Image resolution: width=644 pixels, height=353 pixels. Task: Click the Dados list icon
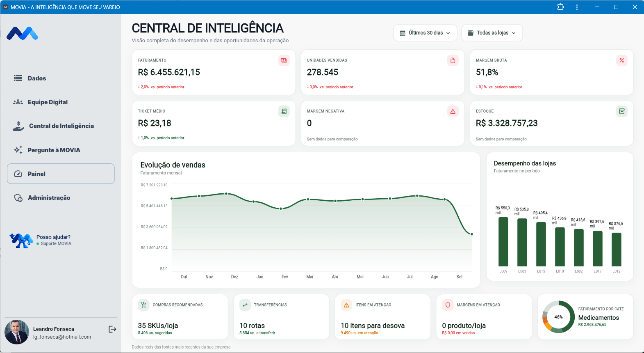pos(18,78)
